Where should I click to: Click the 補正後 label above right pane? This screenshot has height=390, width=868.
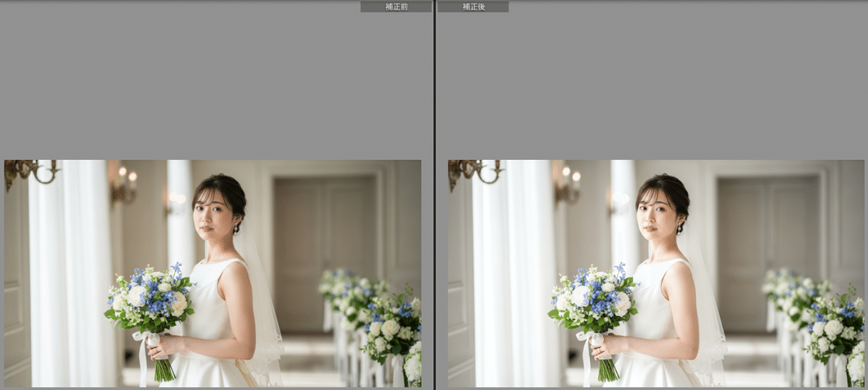[473, 7]
